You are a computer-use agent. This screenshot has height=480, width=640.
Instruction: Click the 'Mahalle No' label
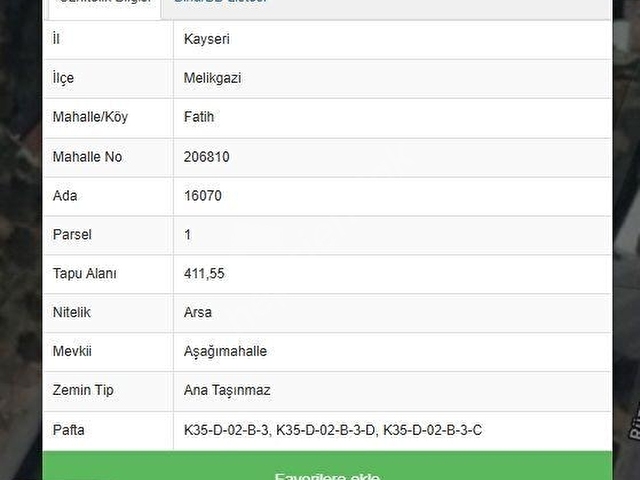coord(87,157)
